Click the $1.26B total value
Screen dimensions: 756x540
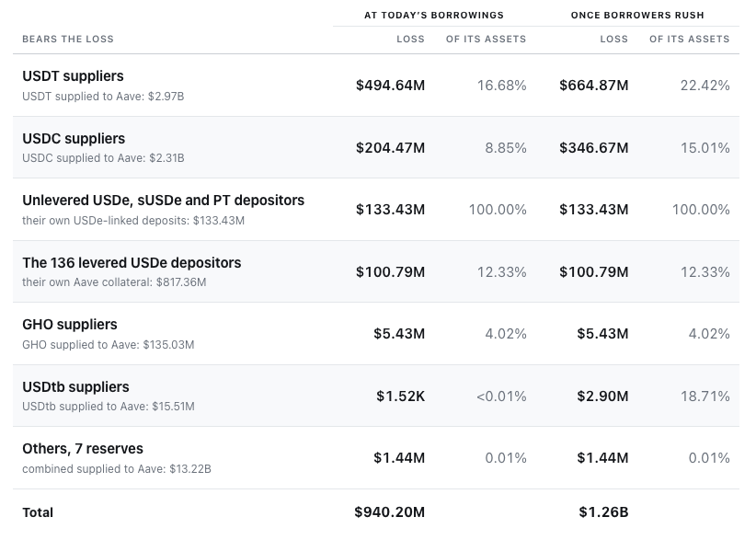point(603,512)
